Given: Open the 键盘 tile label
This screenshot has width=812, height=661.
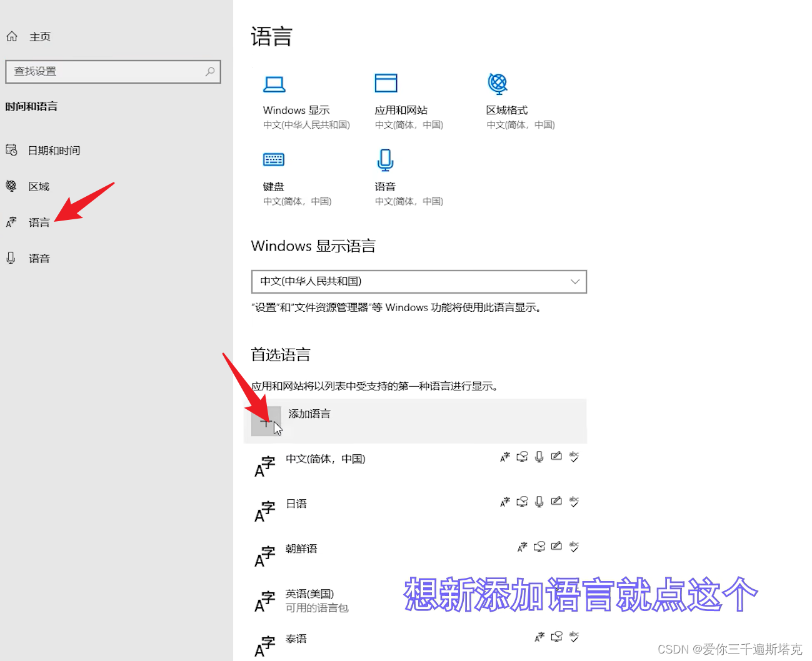Looking at the screenshot, I should click(273, 186).
